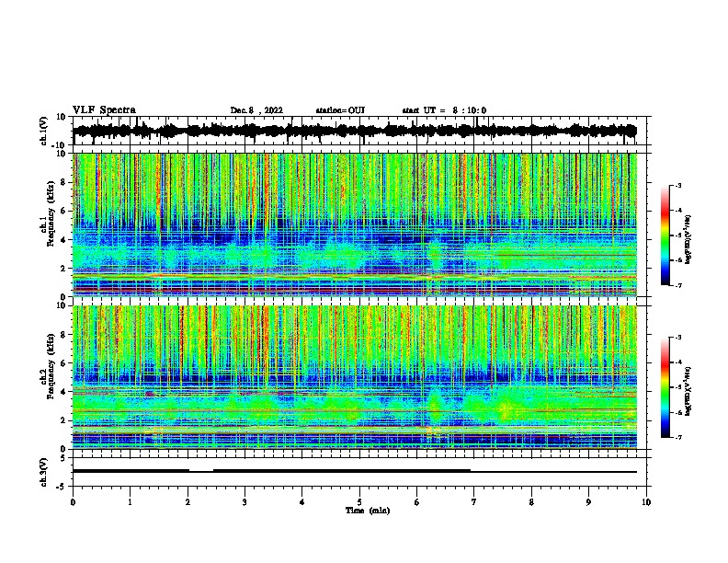Click the "ch.1 Frequency (kHz)" axis label
This screenshot has width=728, height=563.
(47, 213)
